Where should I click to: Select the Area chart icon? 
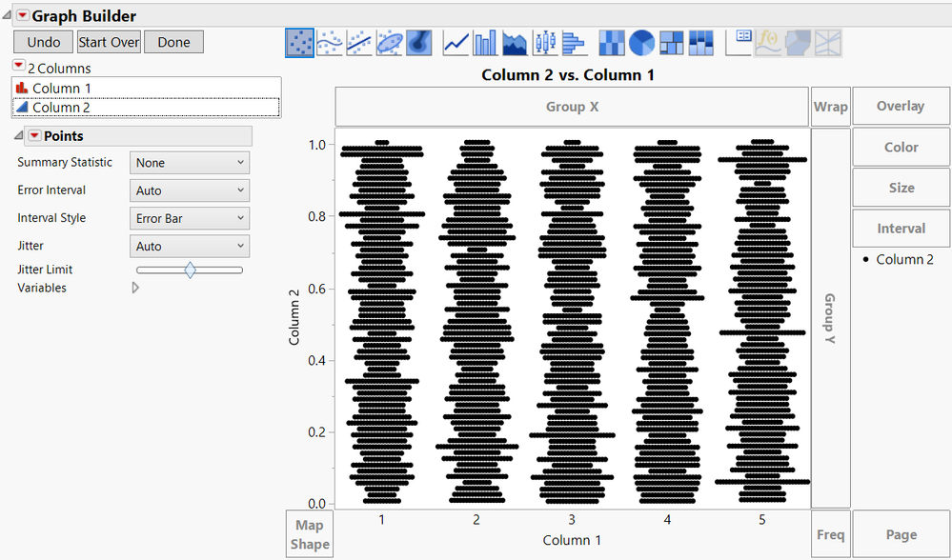point(516,43)
